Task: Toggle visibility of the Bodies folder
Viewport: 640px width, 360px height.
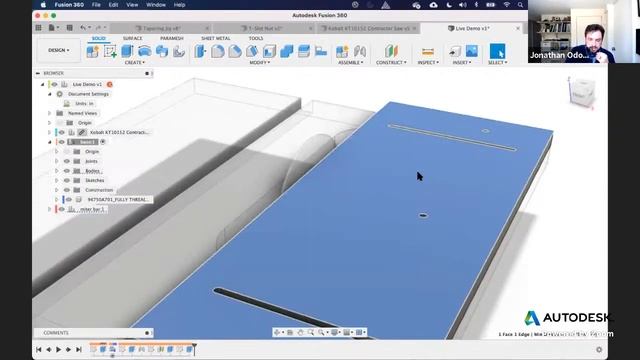Action: click(x=67, y=171)
